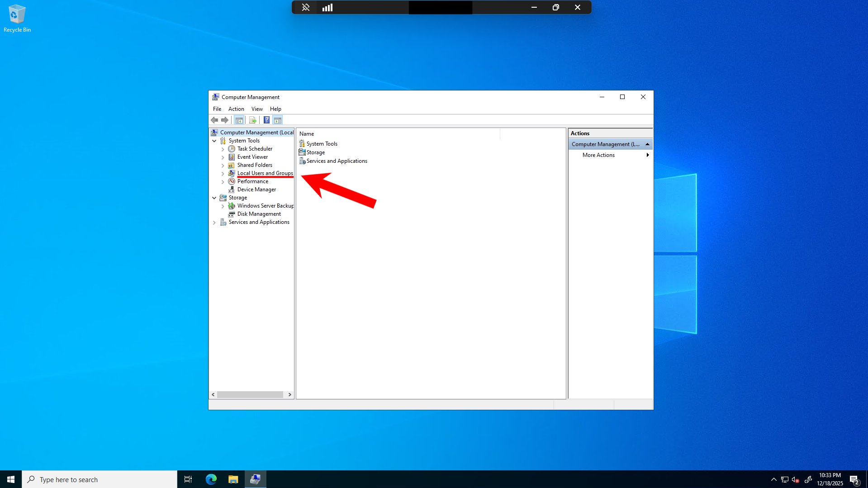
Task: Open Recycle Bin desktop icon
Action: coord(17,19)
